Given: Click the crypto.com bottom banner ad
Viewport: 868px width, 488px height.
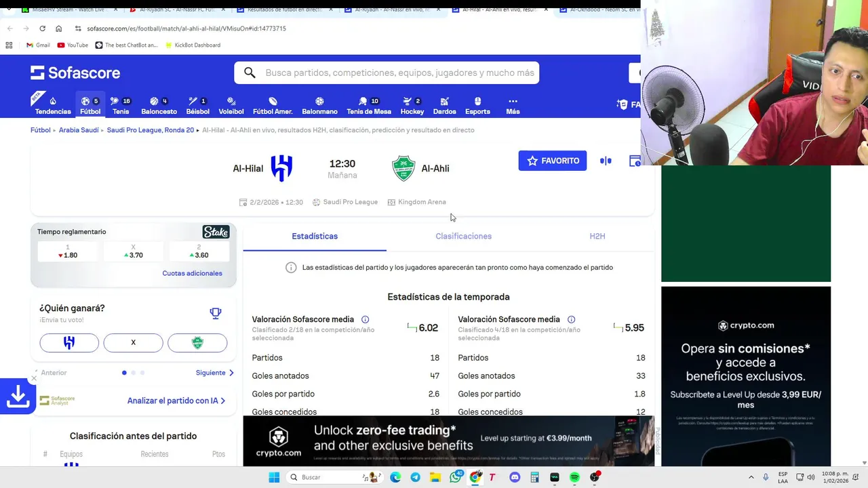Looking at the screenshot, I should (x=448, y=441).
